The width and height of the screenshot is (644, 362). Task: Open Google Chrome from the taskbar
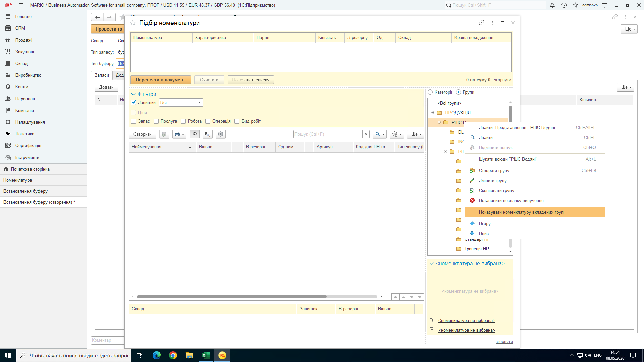173,355
